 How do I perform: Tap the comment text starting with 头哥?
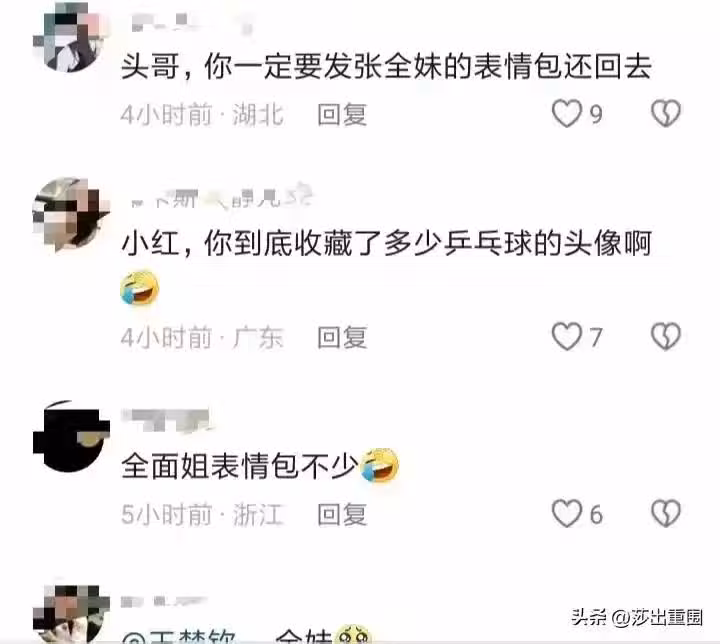[x=387, y=67]
